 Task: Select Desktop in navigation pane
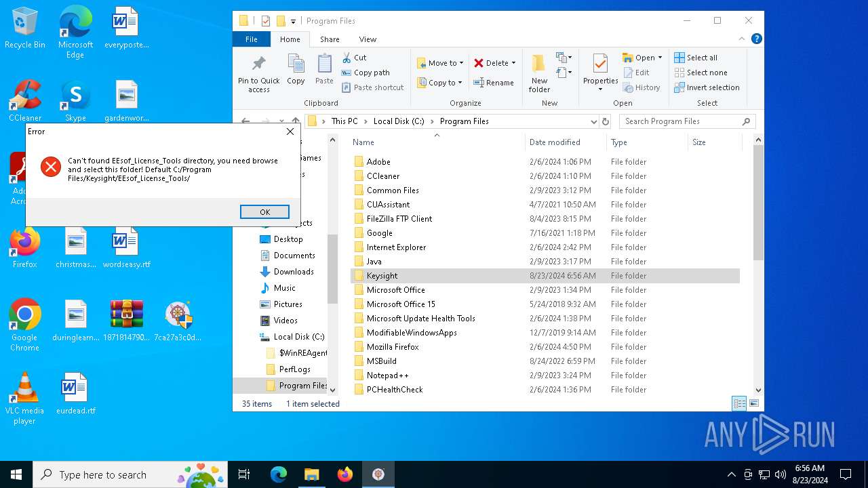click(x=281, y=239)
